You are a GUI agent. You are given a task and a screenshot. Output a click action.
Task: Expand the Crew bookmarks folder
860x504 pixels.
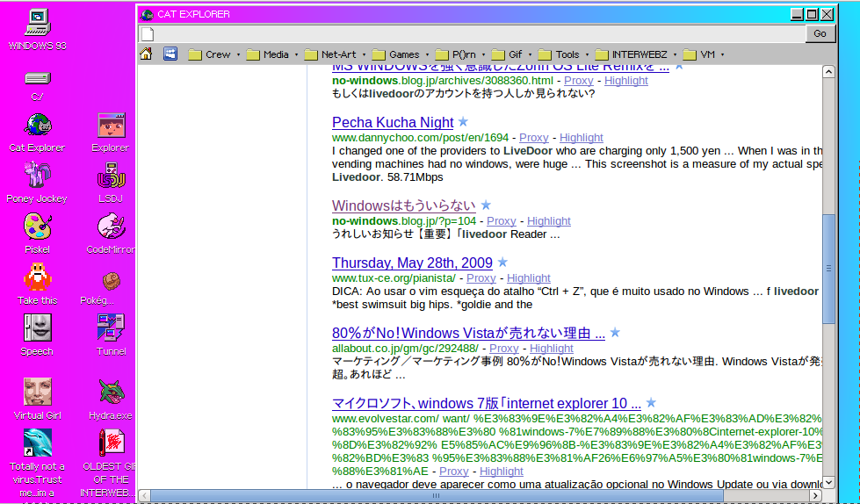(214, 54)
